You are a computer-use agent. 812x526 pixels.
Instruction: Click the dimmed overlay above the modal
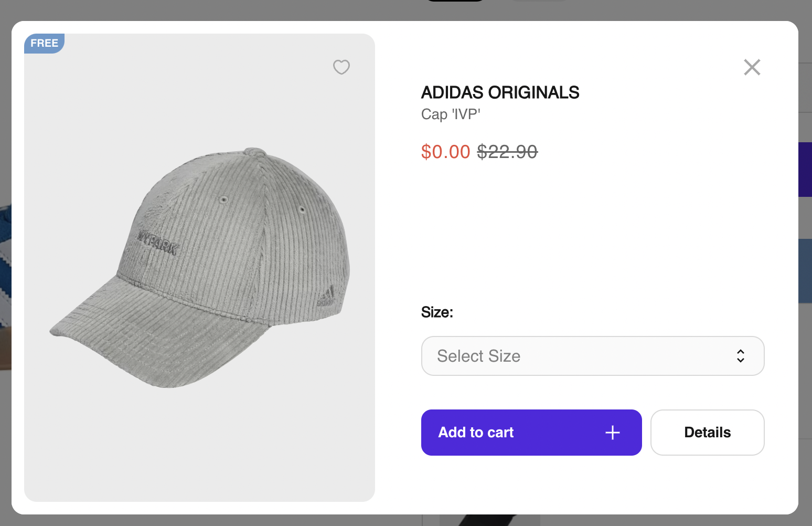click(210, 9)
